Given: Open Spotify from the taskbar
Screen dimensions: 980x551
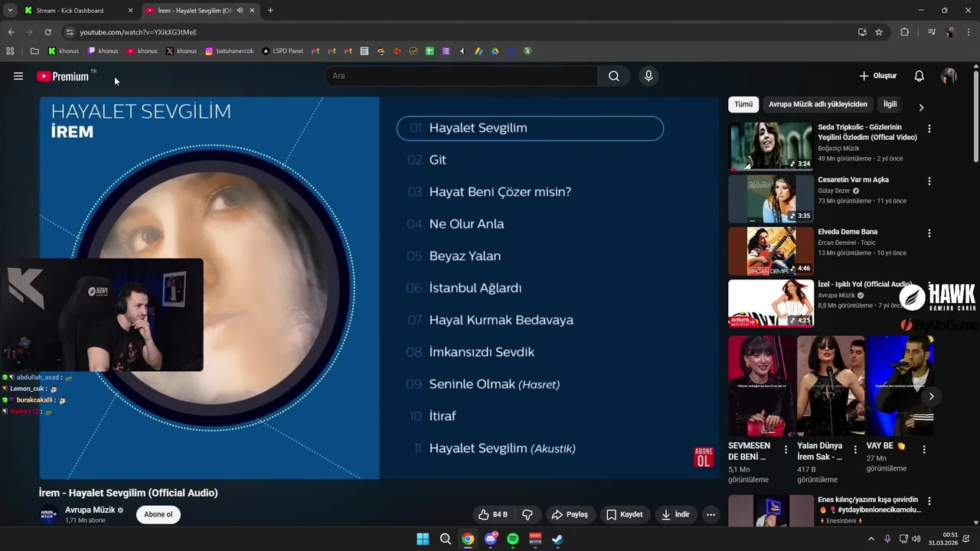Looking at the screenshot, I should (x=513, y=539).
